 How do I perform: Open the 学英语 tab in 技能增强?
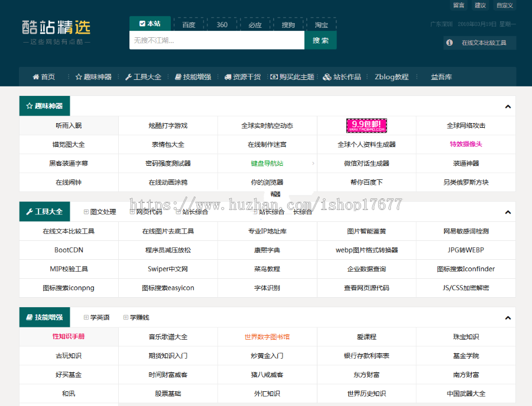click(98, 317)
